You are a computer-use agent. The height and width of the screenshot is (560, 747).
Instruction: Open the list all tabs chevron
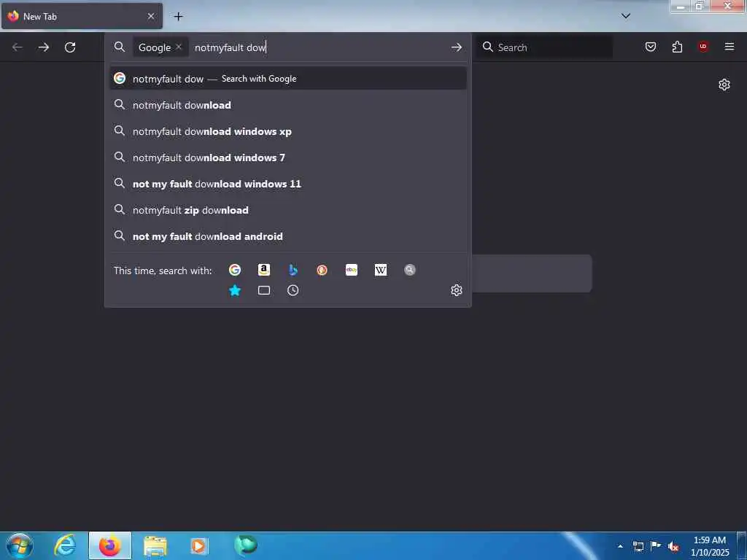pos(626,16)
